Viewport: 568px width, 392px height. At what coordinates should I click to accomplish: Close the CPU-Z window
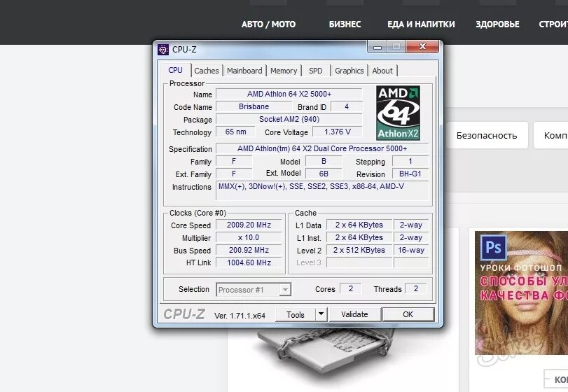422,46
